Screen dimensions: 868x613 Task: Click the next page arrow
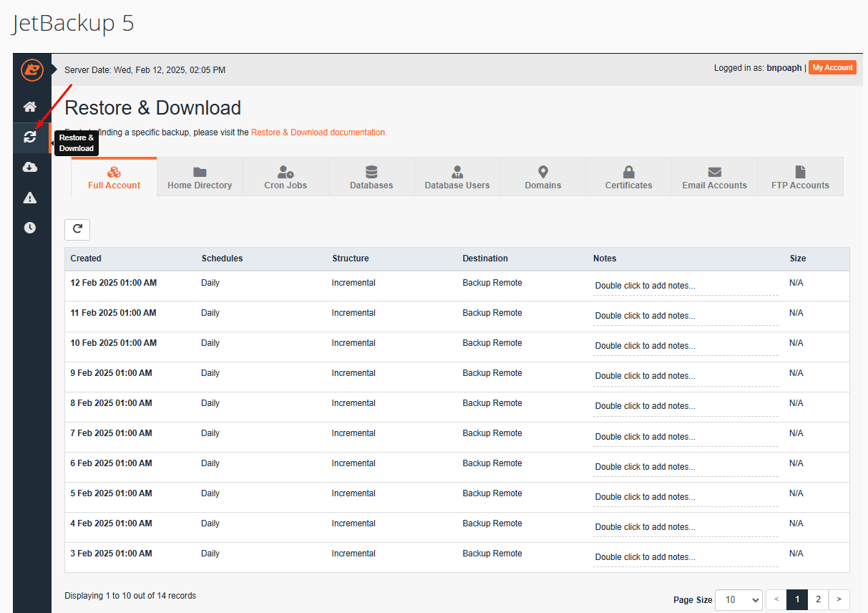pyautogui.click(x=839, y=599)
